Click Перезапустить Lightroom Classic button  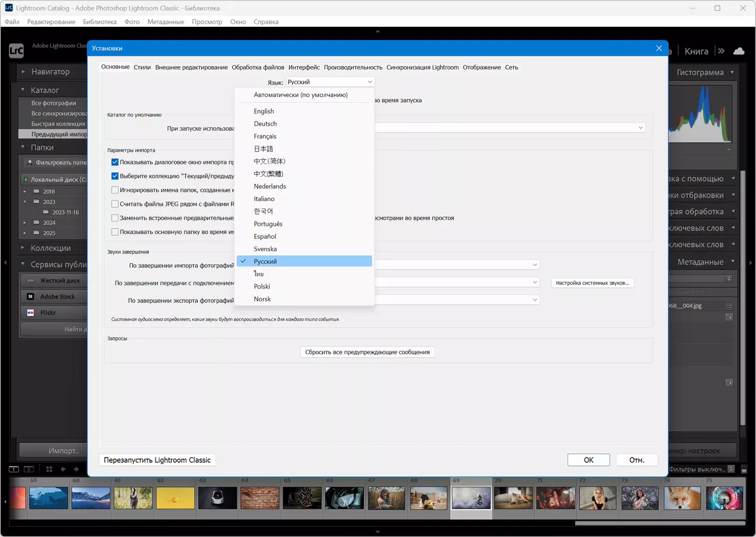click(157, 460)
